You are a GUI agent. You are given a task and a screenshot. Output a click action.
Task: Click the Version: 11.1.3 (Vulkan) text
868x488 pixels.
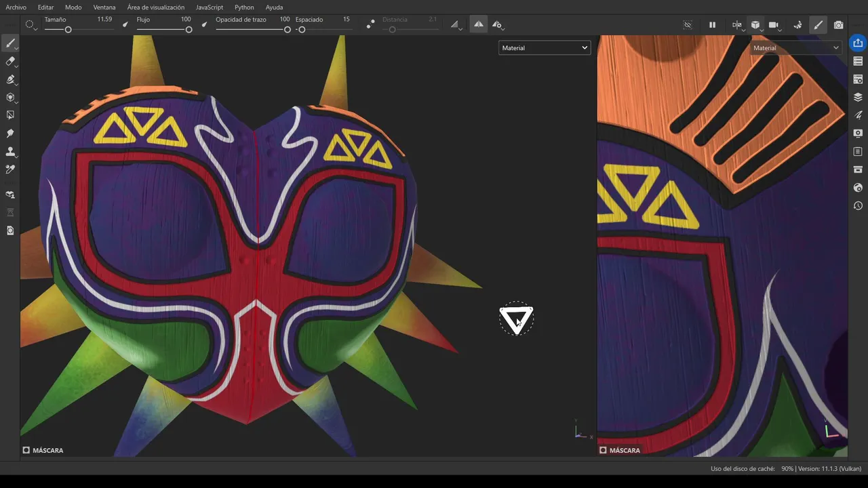pyautogui.click(x=830, y=469)
